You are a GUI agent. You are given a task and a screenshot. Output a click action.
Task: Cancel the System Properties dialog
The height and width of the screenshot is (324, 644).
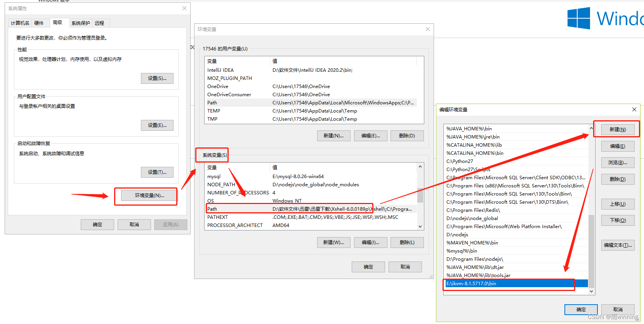[134, 225]
